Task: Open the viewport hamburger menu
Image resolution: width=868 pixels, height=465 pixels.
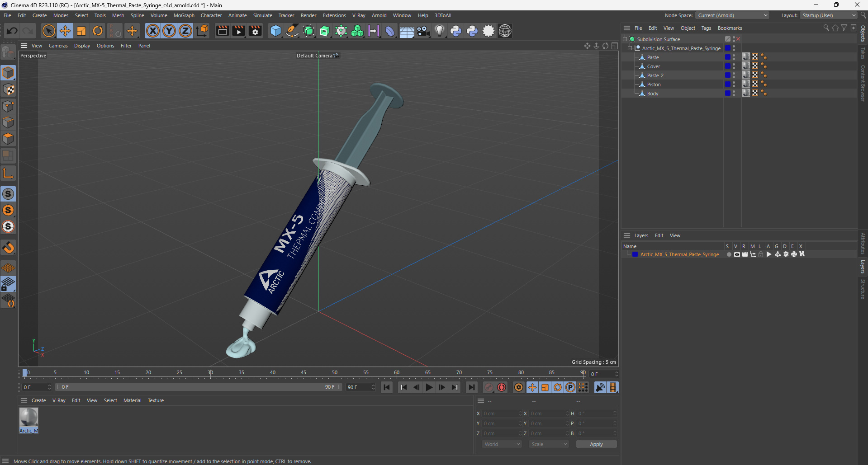Action: coord(24,46)
